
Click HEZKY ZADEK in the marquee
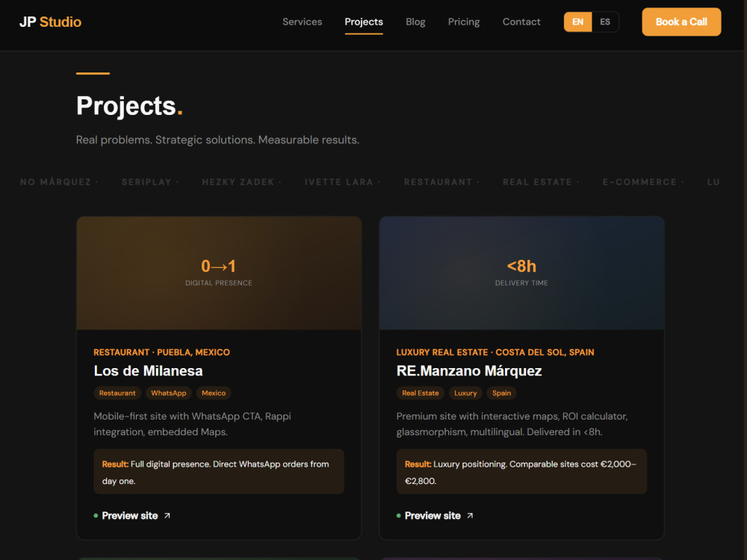pos(238,182)
